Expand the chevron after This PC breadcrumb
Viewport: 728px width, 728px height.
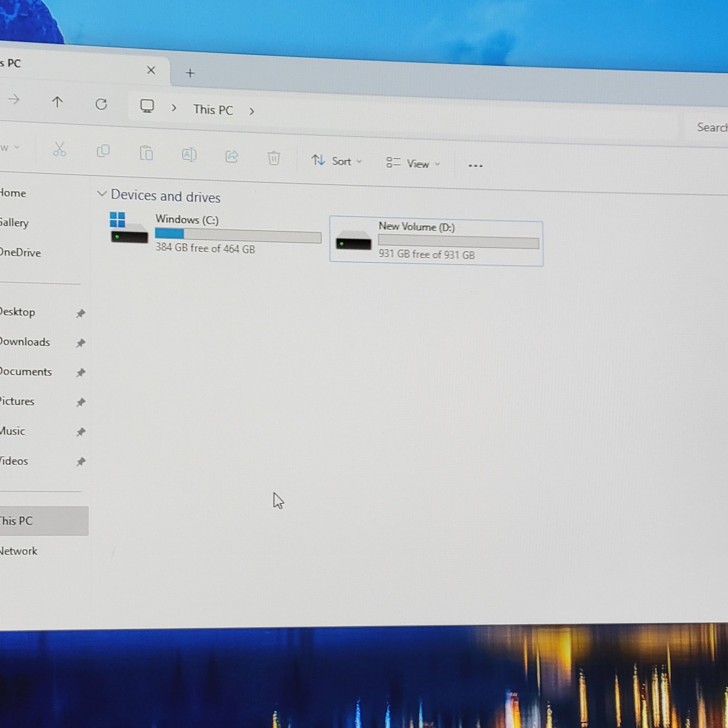252,111
